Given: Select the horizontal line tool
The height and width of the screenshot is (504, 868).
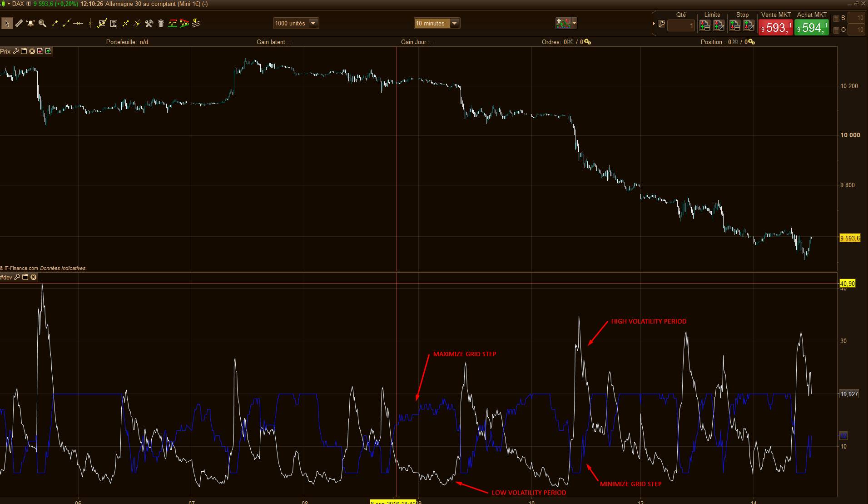Looking at the screenshot, I should click(x=78, y=23).
